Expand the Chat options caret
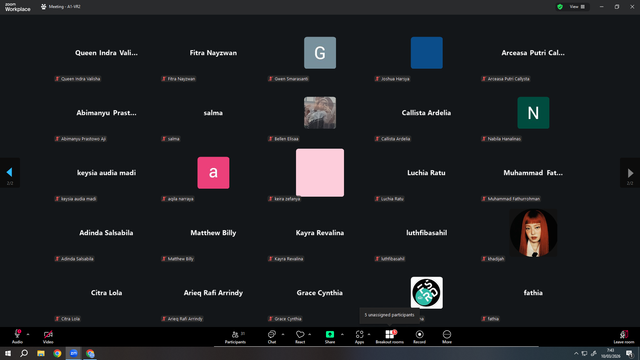The height and width of the screenshot is (360, 640). [x=283, y=334]
